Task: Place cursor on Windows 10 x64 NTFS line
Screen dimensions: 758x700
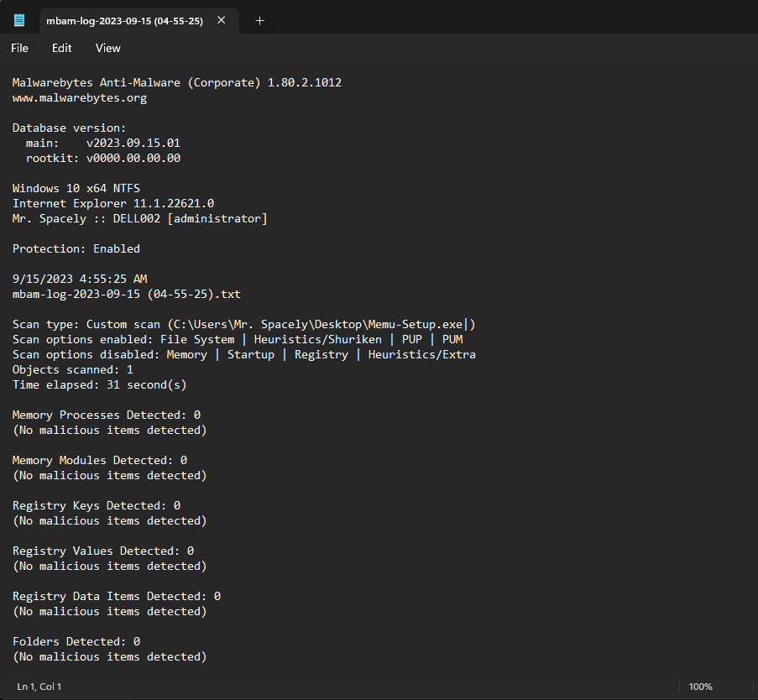Action: (76, 189)
